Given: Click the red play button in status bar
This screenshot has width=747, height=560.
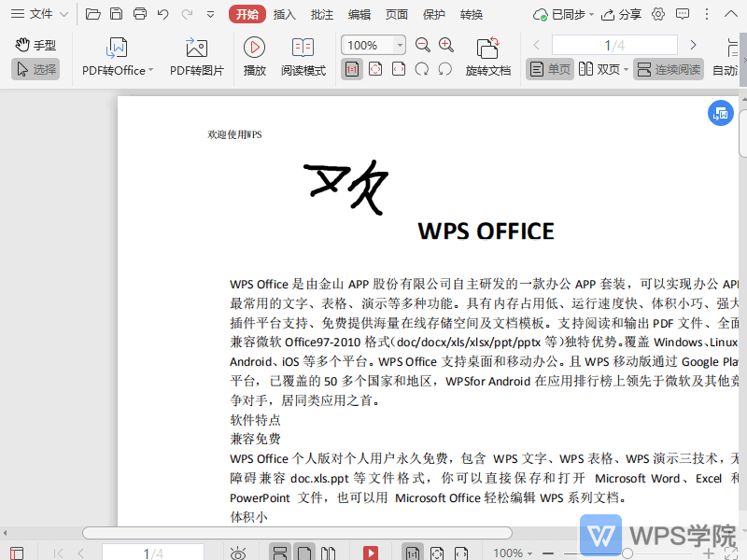Looking at the screenshot, I should point(370,553).
